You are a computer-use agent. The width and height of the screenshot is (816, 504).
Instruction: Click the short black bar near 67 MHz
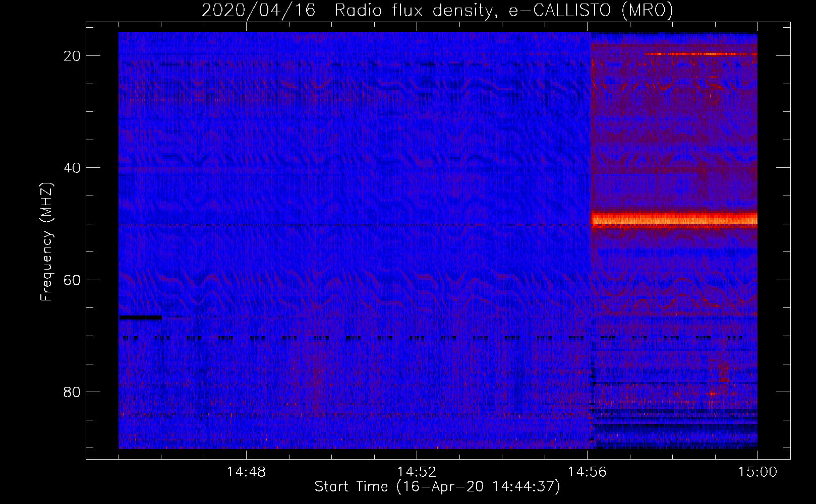coord(141,318)
